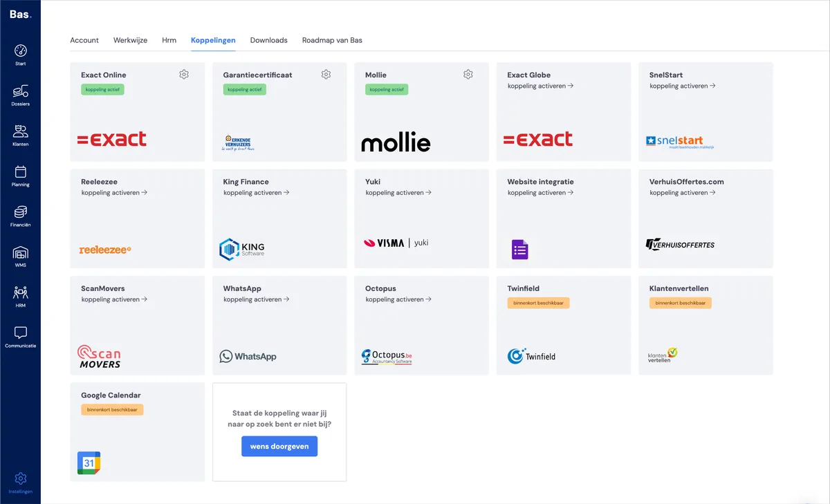The image size is (830, 504).
Task: Click the reeleezee logo
Action: 105,250
